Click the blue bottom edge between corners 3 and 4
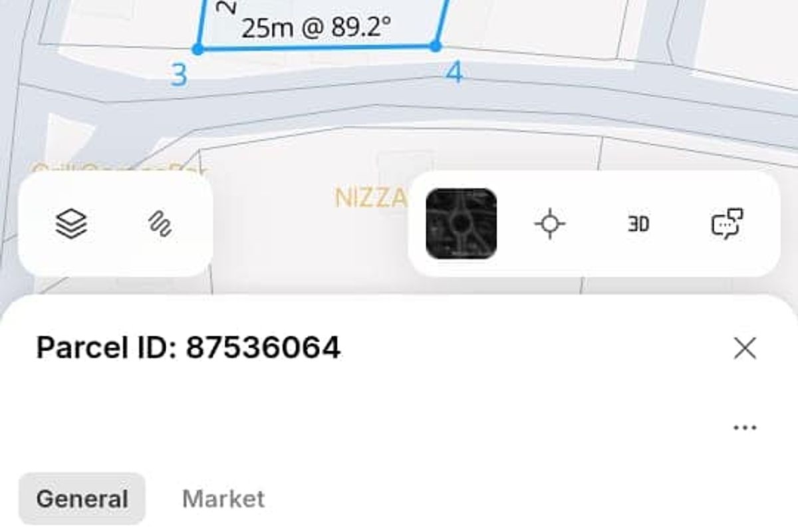Screen dimensions: 798x532 [316, 47]
